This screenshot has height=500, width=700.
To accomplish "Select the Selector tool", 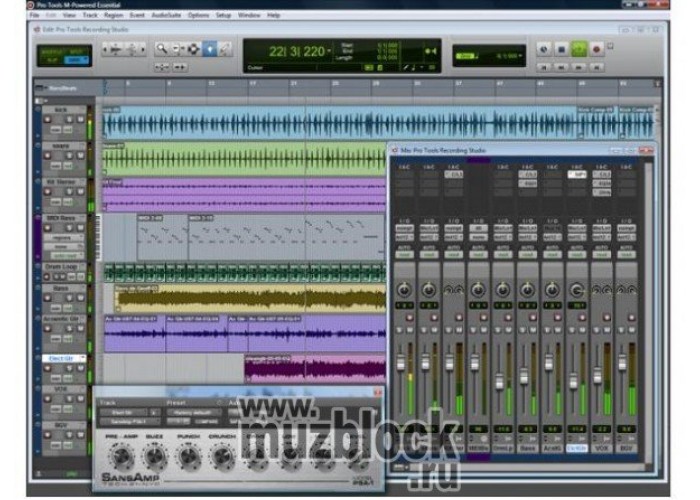I will (193, 49).
